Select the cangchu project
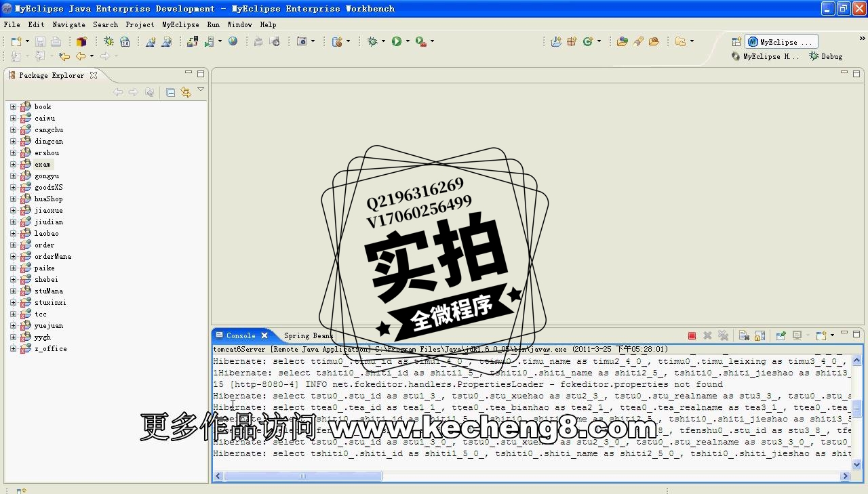 tap(49, 129)
